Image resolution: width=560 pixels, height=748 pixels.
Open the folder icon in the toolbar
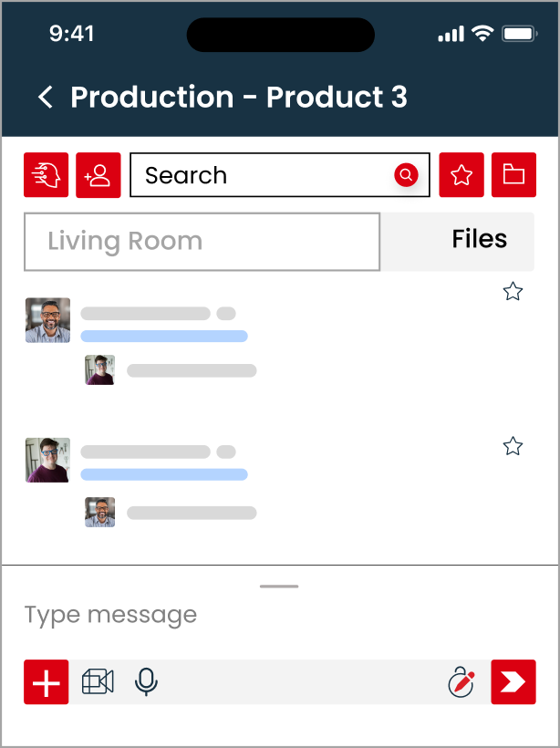point(513,174)
